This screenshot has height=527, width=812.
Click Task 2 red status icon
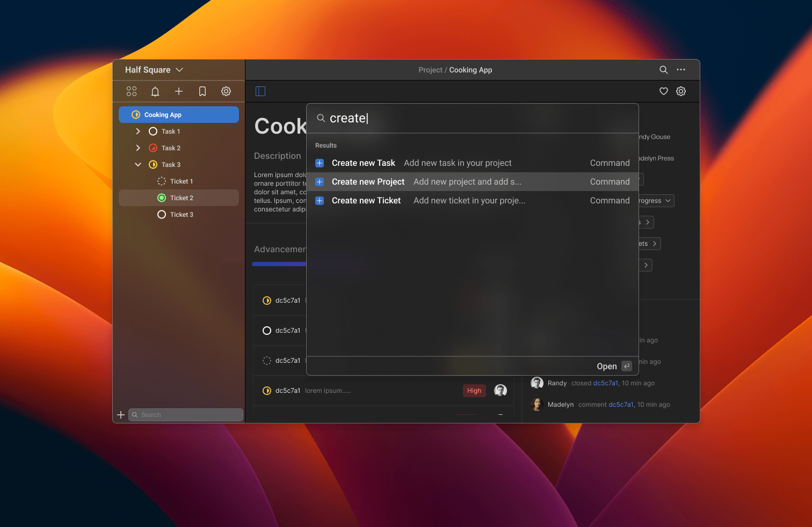[x=153, y=148]
